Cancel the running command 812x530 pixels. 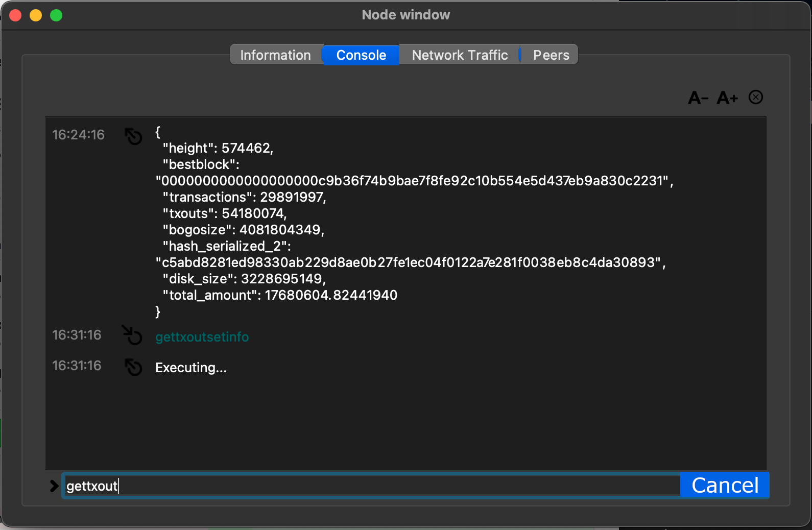click(725, 485)
